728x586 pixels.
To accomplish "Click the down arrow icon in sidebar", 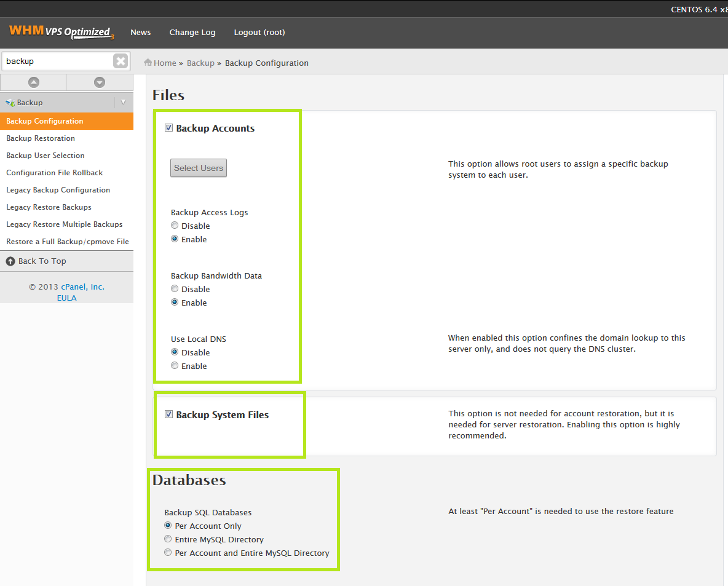I will [100, 82].
